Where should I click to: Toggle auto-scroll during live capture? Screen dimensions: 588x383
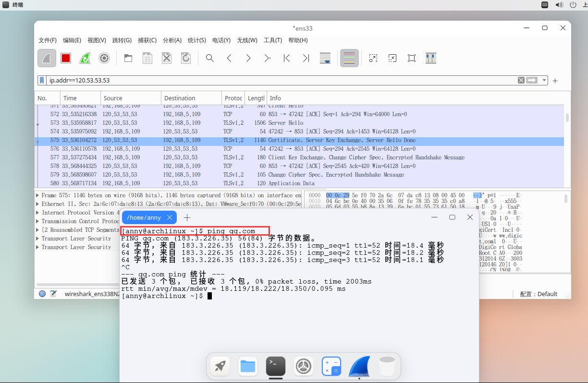326,58
